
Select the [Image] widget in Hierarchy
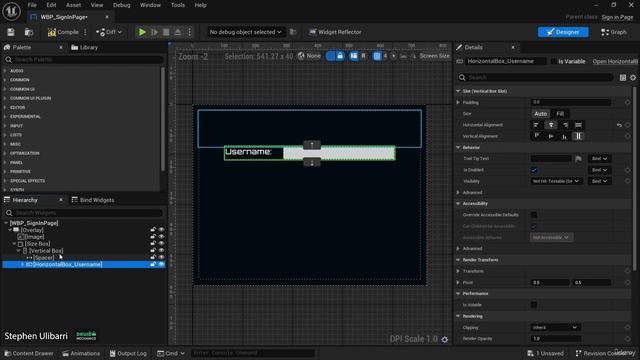[x=34, y=237]
